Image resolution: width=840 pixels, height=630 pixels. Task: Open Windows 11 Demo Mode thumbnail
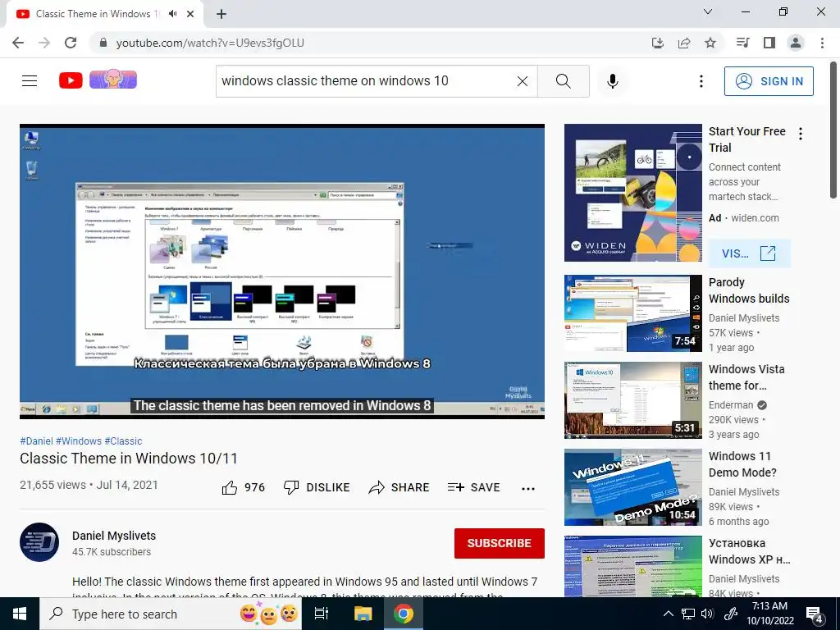[x=632, y=487]
